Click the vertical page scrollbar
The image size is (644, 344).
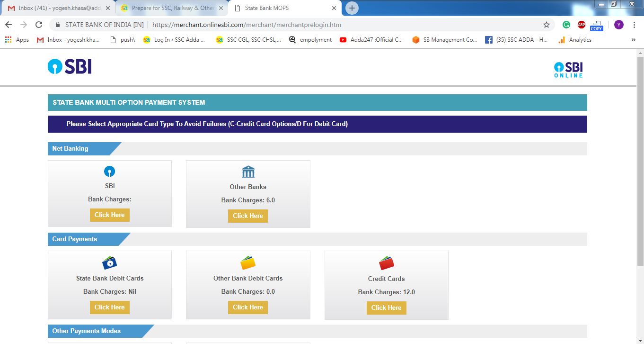[640, 161]
